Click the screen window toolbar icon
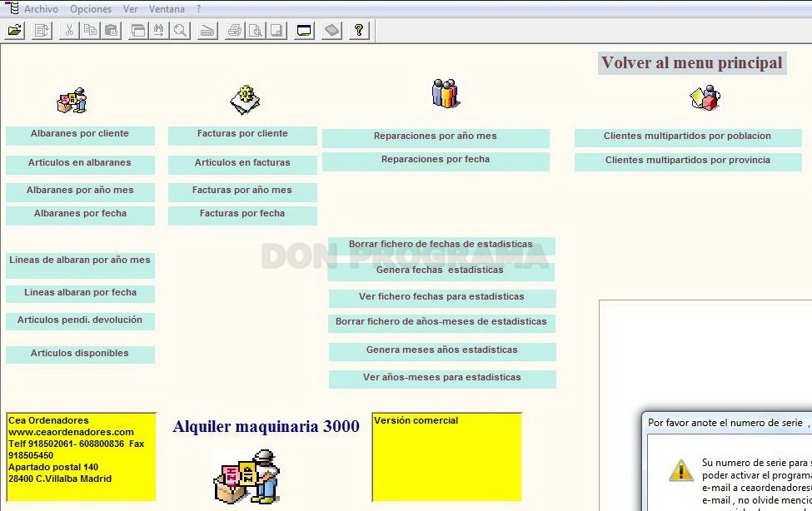This screenshot has width=812, height=511. (305, 31)
